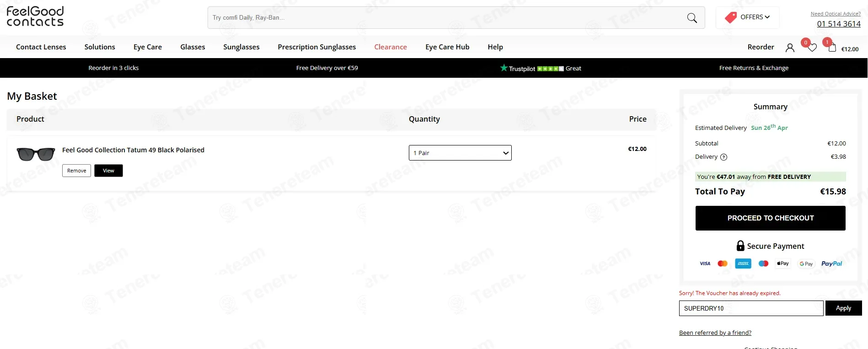This screenshot has width=868, height=349.
Task: Click the search magnifier icon
Action: click(x=692, y=18)
